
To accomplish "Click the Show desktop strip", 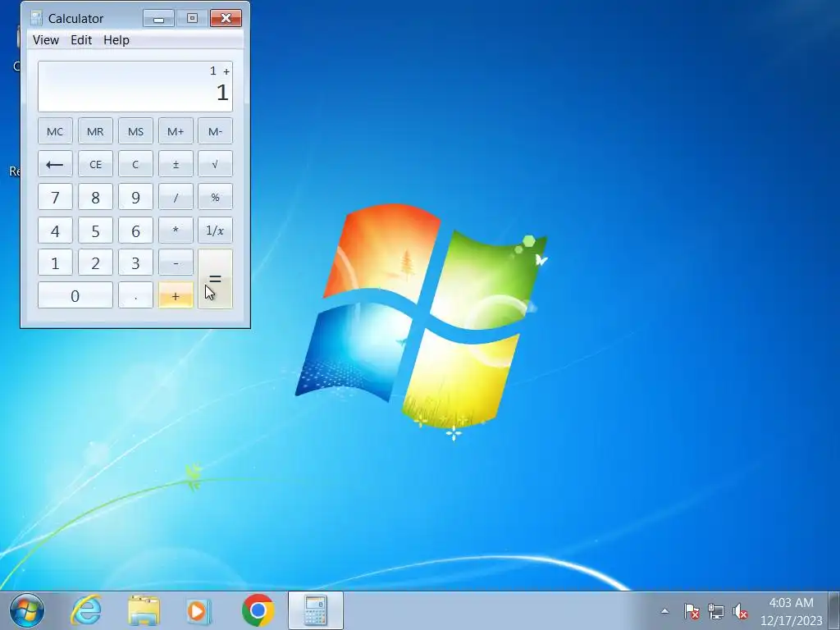I will point(834,610).
